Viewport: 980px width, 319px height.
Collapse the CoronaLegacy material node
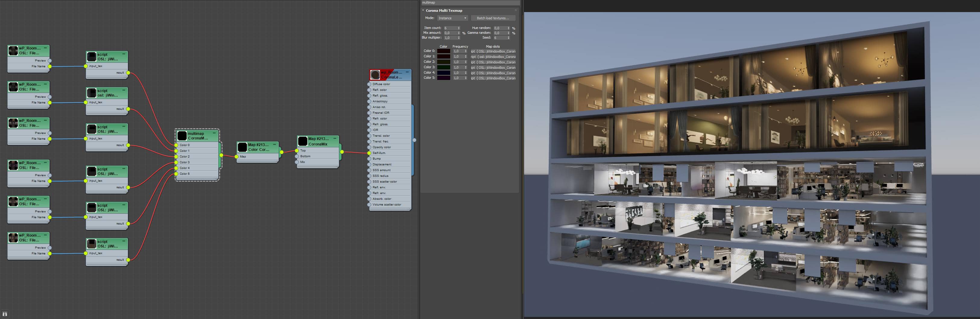pos(407,72)
